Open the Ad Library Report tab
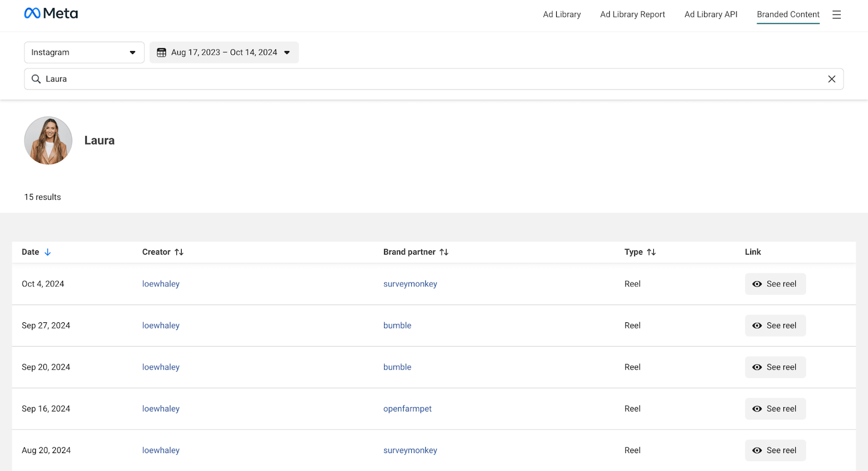Screen dimensions: 868x471 [633, 15]
